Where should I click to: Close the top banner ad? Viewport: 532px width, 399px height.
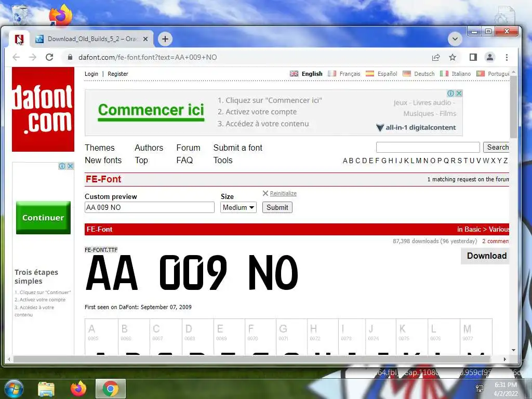tap(459, 93)
